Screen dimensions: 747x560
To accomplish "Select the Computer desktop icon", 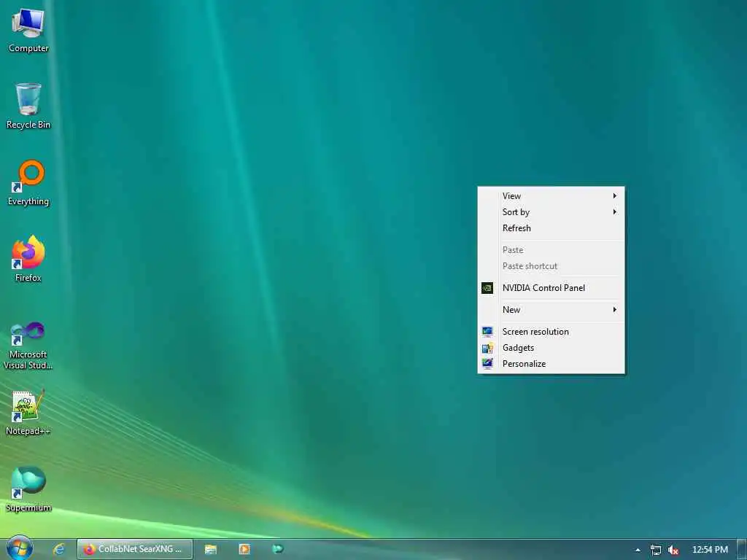I will point(28,31).
